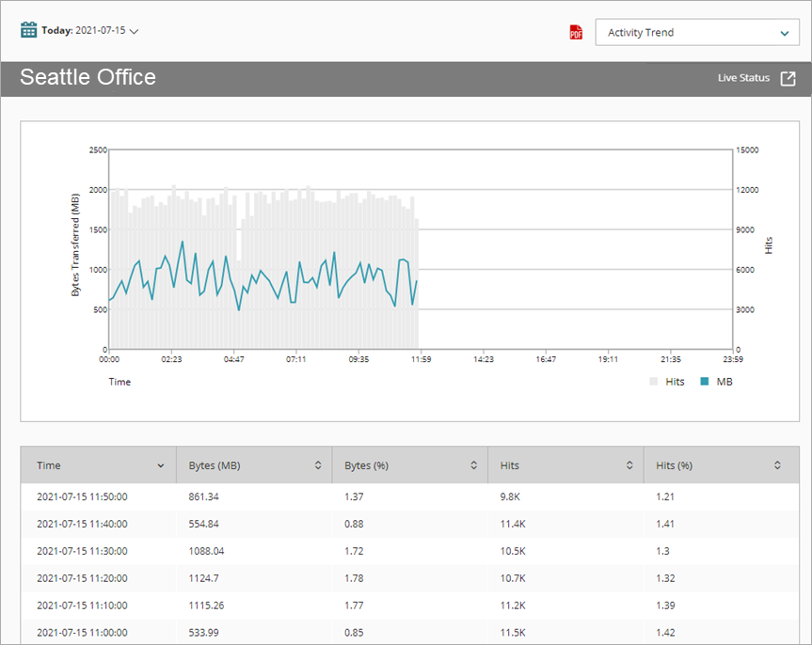Click the gray Hits marker in the legend
Viewport: 812px width, 645px height.
pos(651,381)
